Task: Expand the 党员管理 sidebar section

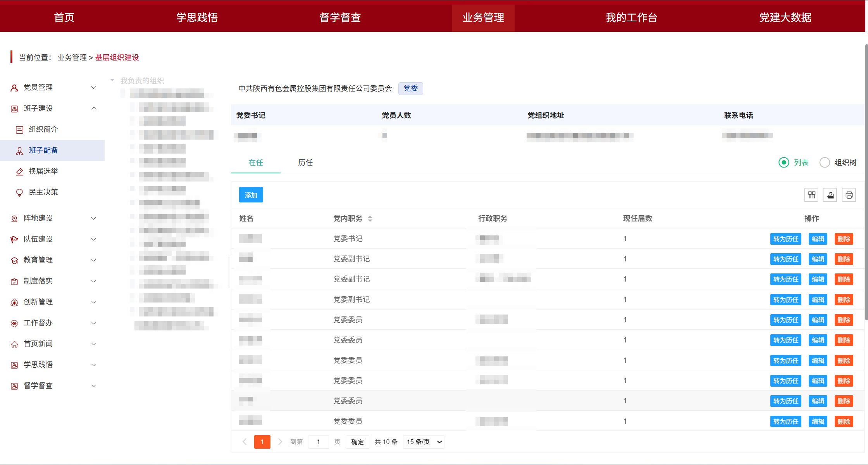Action: (x=38, y=87)
